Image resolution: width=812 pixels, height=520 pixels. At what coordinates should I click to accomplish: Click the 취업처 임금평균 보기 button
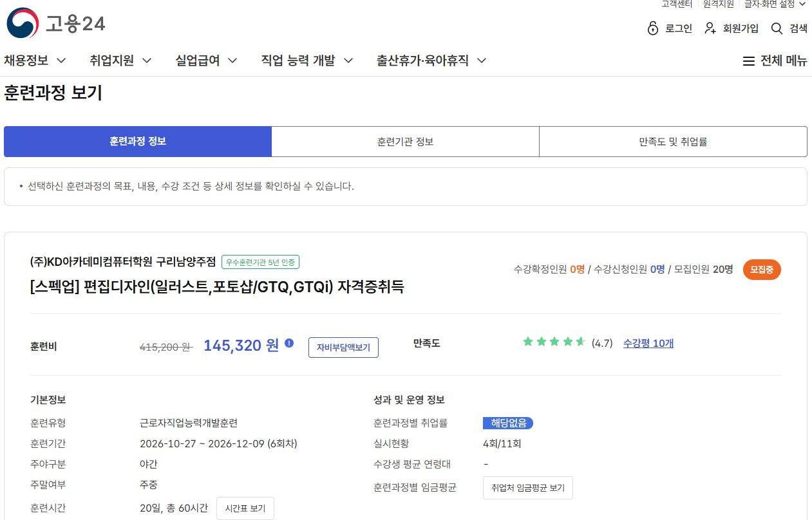pos(528,488)
